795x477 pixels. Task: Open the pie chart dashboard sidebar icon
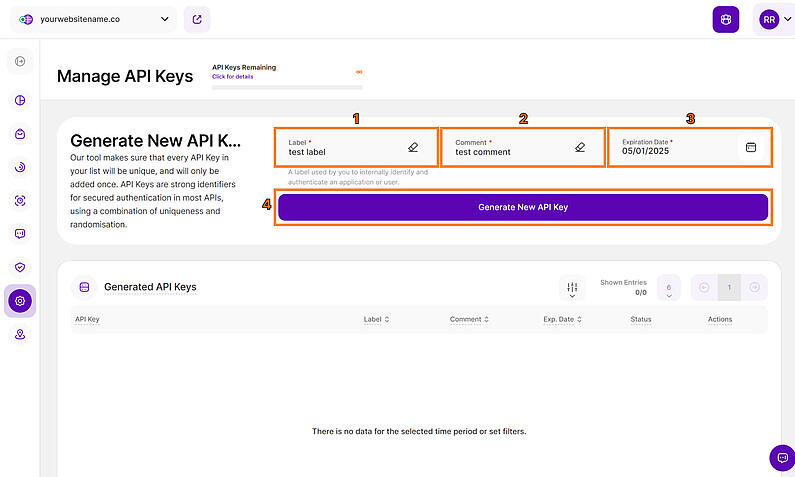20,100
